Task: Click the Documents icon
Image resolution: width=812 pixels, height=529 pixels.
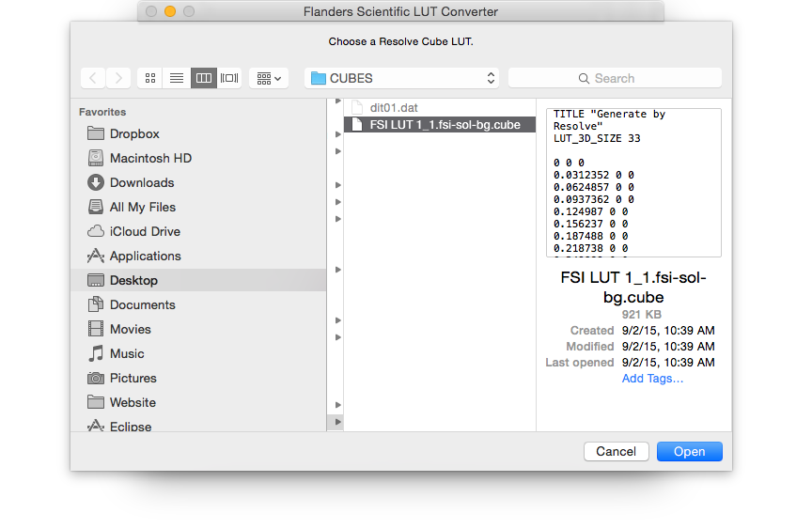Action: click(x=95, y=304)
